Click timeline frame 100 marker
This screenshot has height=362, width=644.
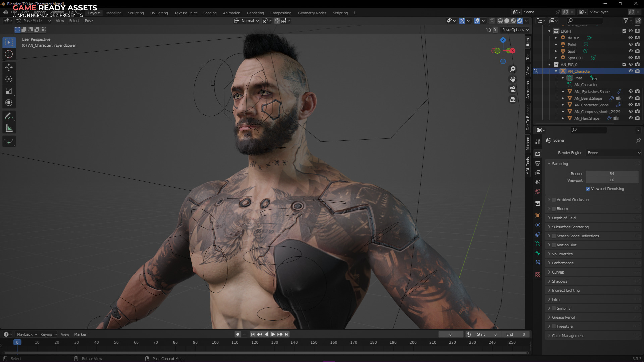point(215,342)
